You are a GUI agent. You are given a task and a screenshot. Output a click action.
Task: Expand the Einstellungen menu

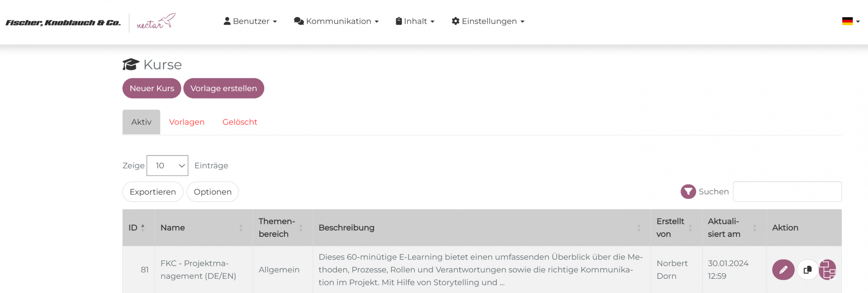(488, 21)
